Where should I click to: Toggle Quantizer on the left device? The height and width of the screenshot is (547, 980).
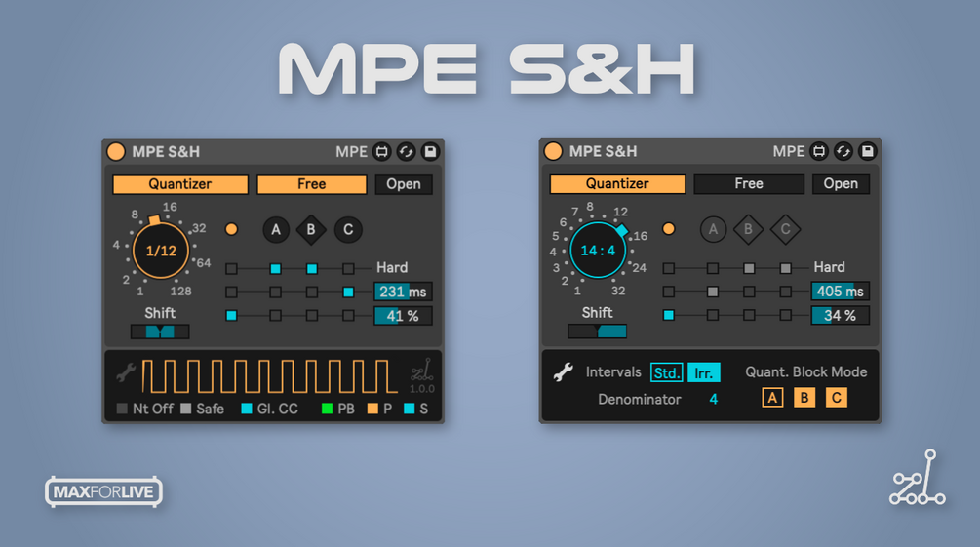pos(180,184)
